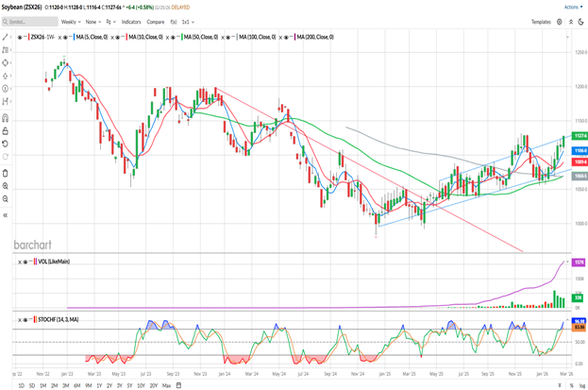The height and width of the screenshot is (390, 588).
Task: Open the Compare menu
Action: click(155, 22)
